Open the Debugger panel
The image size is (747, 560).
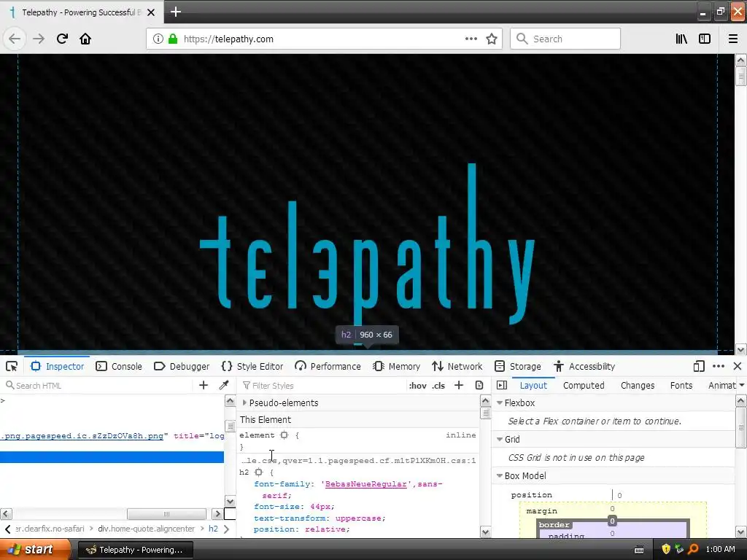pos(182,366)
